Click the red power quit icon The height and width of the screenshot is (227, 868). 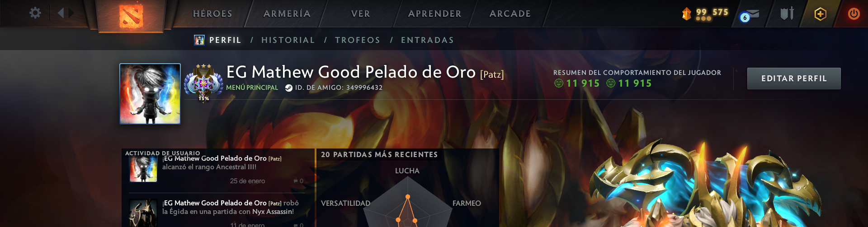[854, 14]
